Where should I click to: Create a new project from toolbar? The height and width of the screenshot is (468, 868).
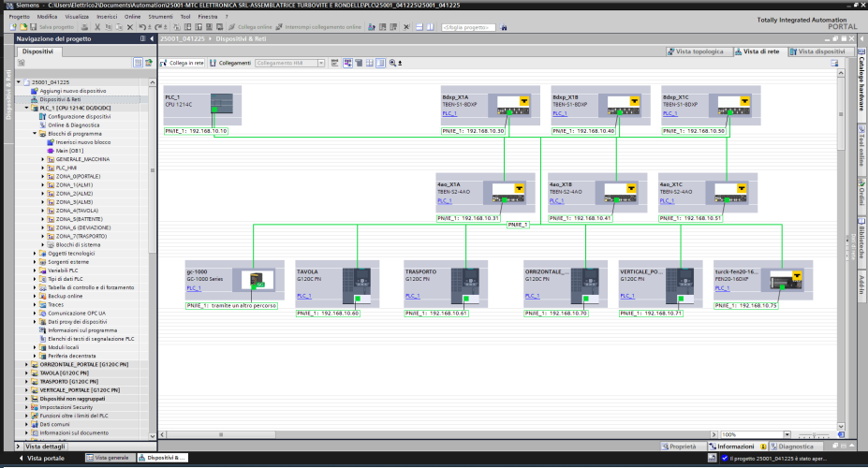click(13, 27)
